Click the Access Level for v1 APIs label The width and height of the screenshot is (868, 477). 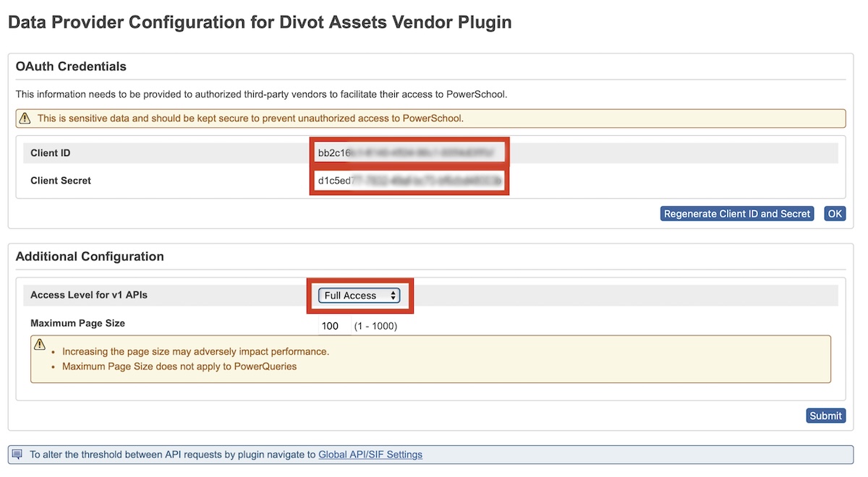(x=89, y=295)
